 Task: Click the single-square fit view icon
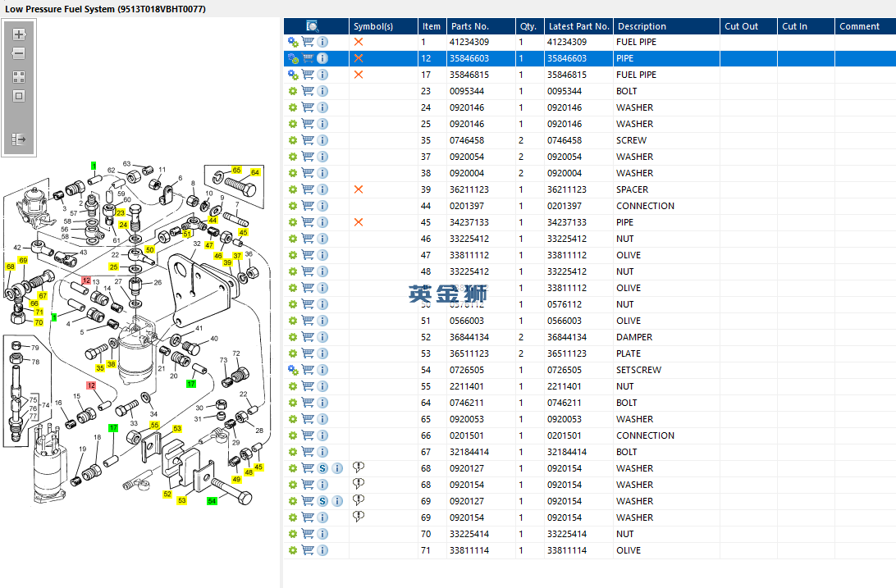pyautogui.click(x=19, y=96)
